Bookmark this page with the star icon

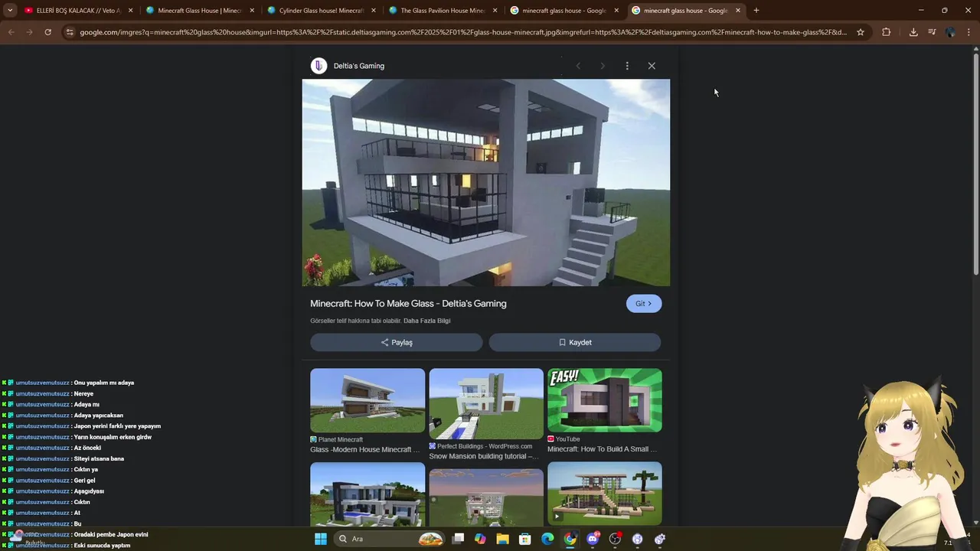point(861,32)
